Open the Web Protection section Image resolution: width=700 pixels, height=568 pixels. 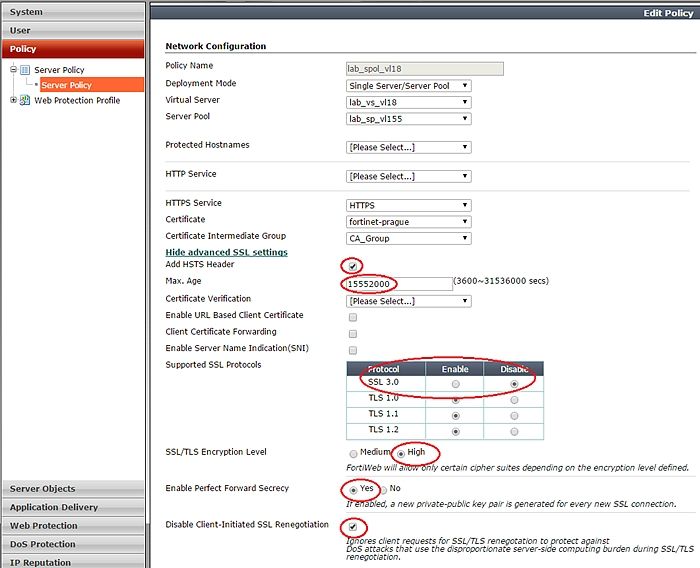coord(73,526)
